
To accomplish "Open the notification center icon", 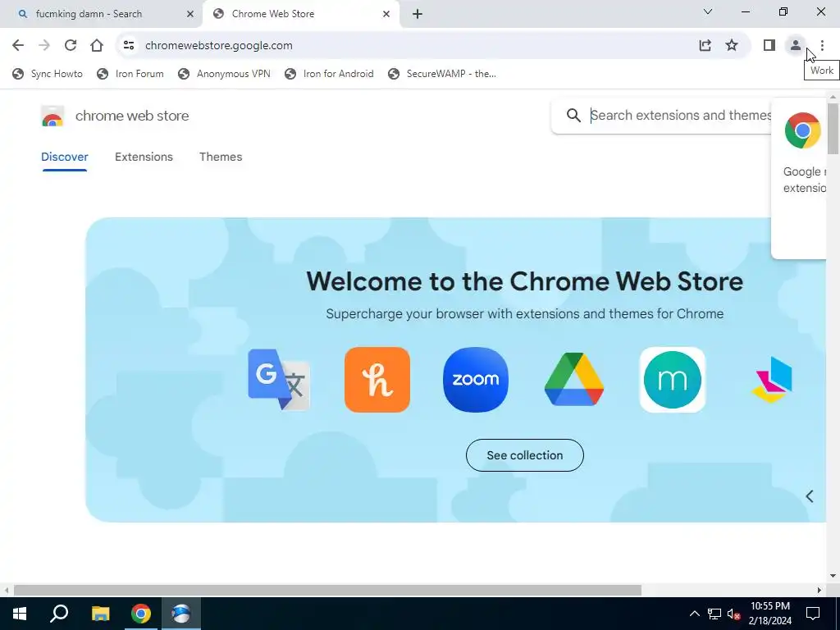I will point(813,614).
